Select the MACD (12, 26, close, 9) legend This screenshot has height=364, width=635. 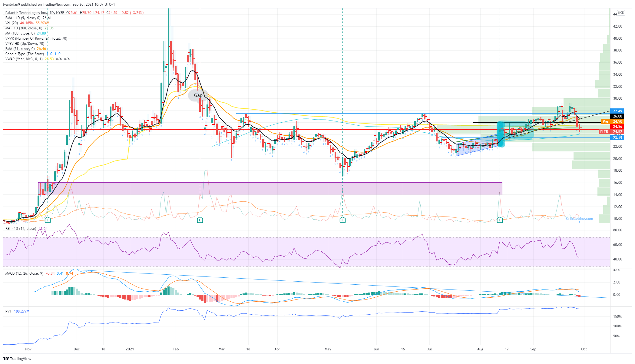click(39, 273)
